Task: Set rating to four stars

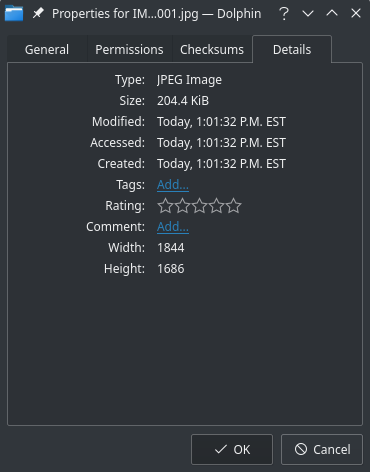Action: click(x=216, y=206)
